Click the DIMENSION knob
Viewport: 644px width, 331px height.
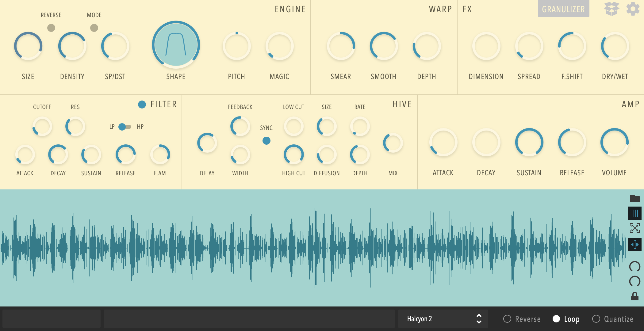486,46
